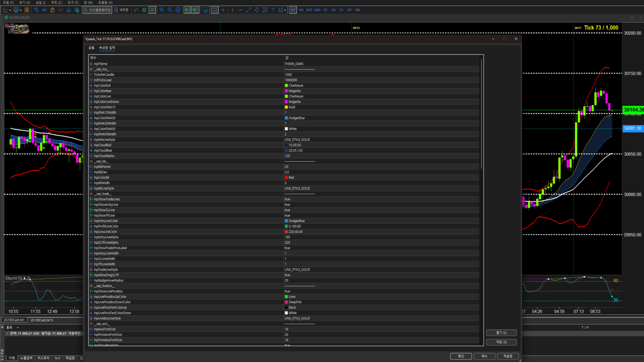Open the template icon dropdown arrow

(x=20, y=10)
